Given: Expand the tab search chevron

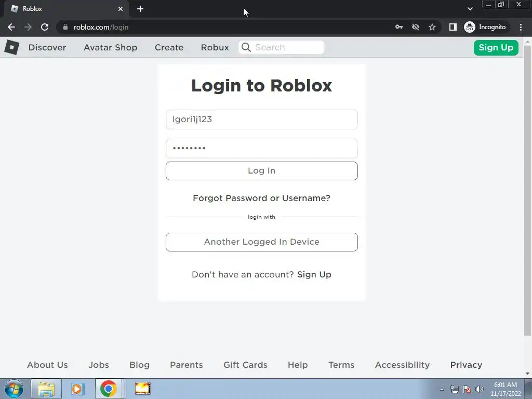Looking at the screenshot, I should [x=470, y=9].
